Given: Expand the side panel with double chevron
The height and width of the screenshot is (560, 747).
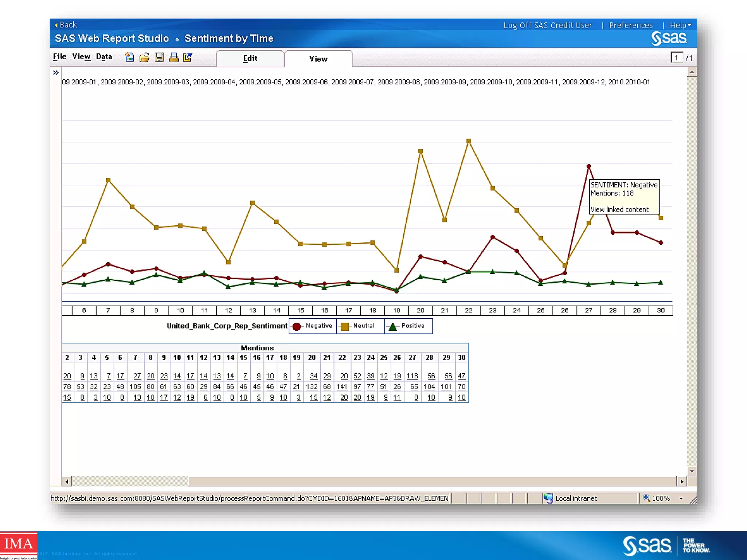Looking at the screenshot, I should click(56, 73).
